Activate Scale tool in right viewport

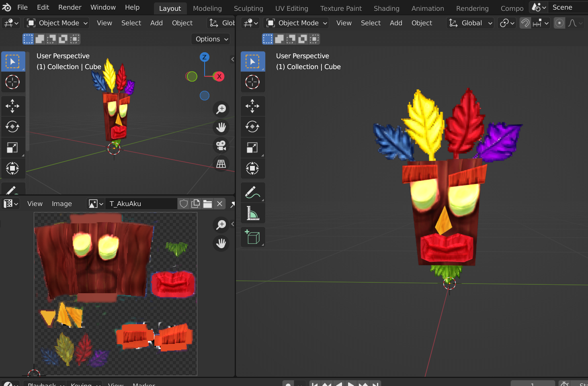point(252,148)
